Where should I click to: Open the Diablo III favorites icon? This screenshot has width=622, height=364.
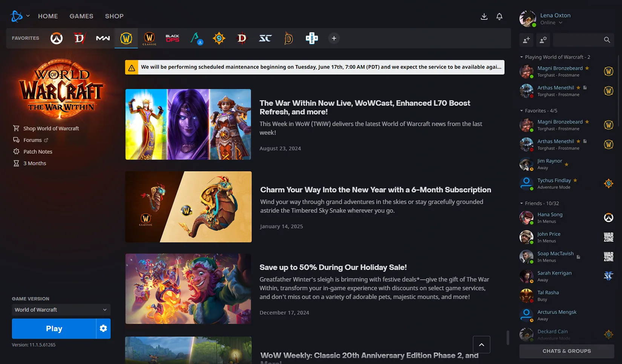[242, 38]
